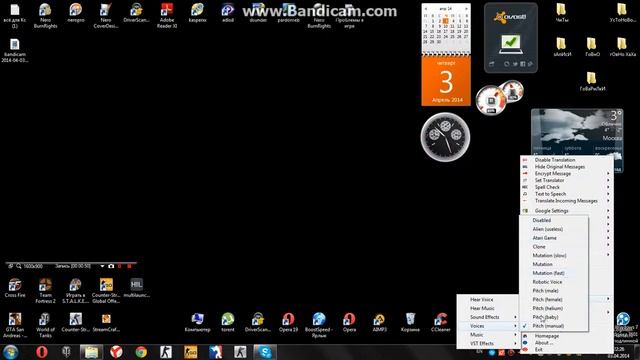
Task: Click the orange date 3 calendar gadget
Action: 446,81
